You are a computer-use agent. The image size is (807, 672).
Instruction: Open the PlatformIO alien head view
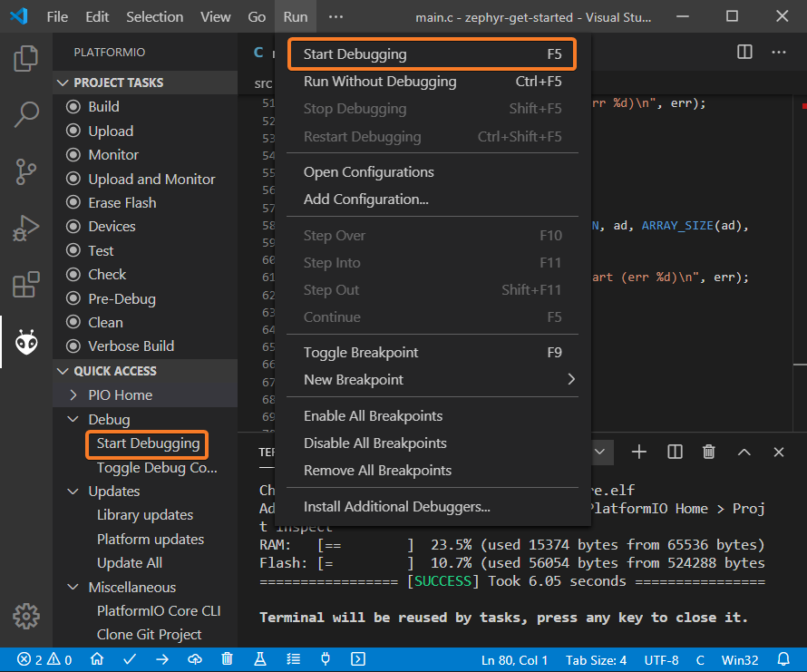tap(25, 342)
